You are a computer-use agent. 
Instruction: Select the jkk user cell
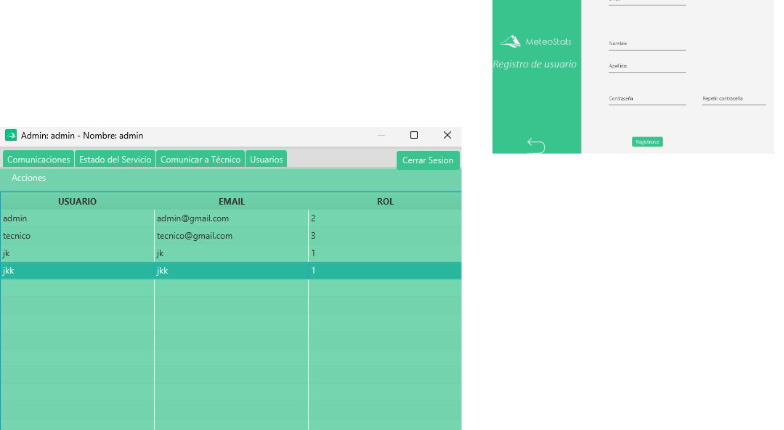pos(77,270)
